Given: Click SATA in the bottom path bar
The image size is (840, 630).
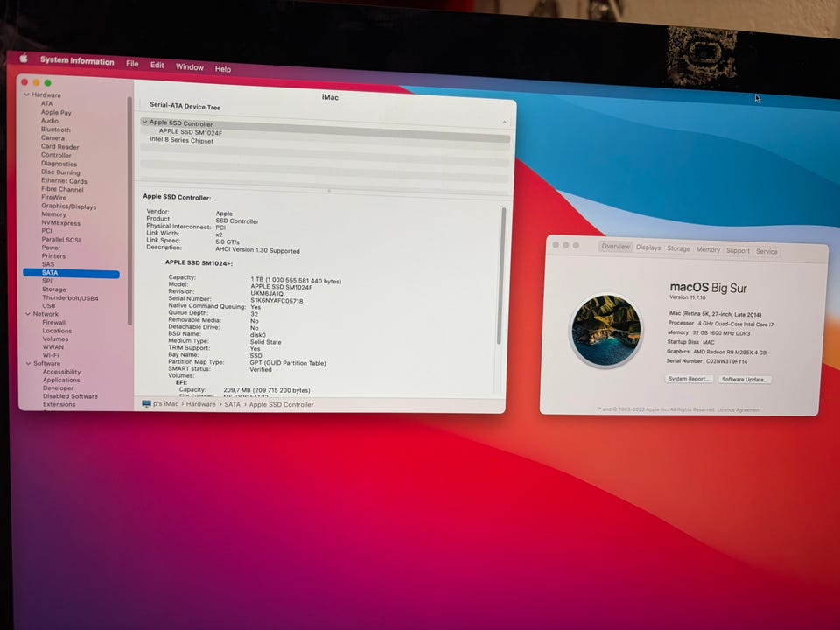Looking at the screenshot, I should tap(233, 404).
